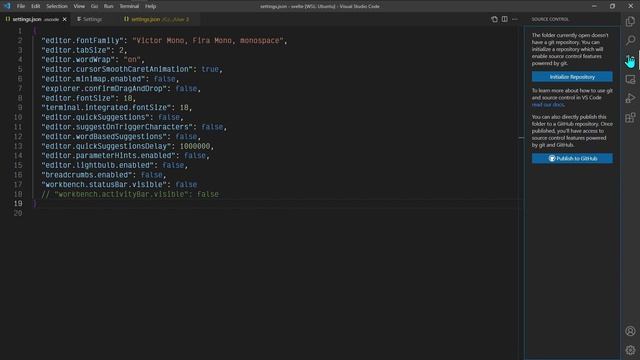Click the "editor.wordBasedSuggestions" key
This screenshot has height=360, width=640.
tap(104, 137)
